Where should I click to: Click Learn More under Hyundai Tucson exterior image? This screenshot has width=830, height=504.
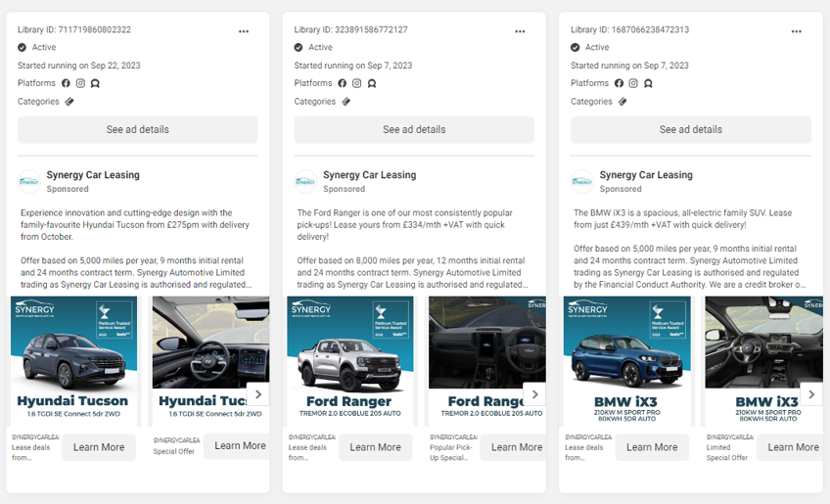point(99,447)
